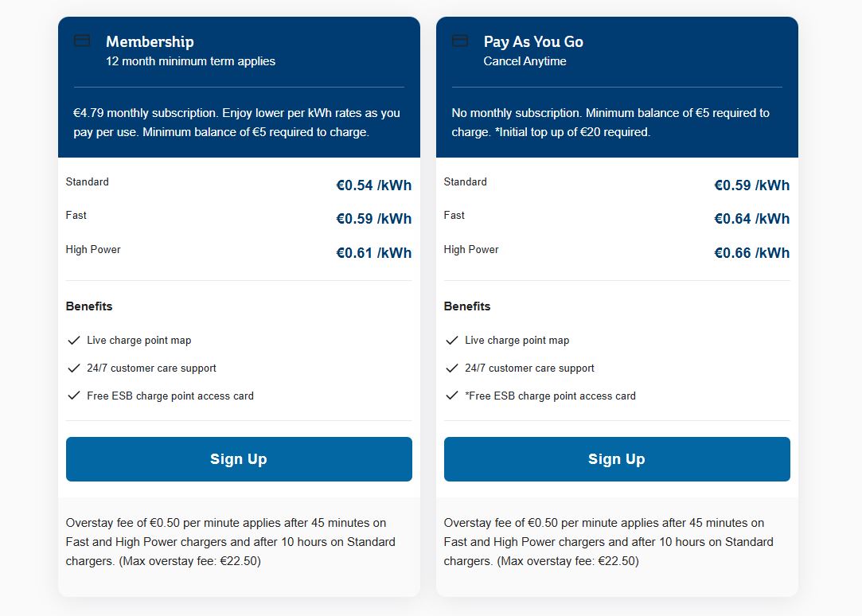Screen dimensions: 862x616
Task: Click checkmark beside 24/7 customer care (Pay As You Go)
Action: point(451,368)
